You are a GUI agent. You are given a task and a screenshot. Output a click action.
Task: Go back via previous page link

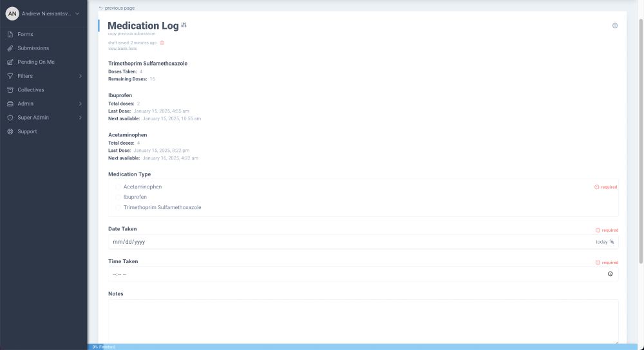point(120,8)
